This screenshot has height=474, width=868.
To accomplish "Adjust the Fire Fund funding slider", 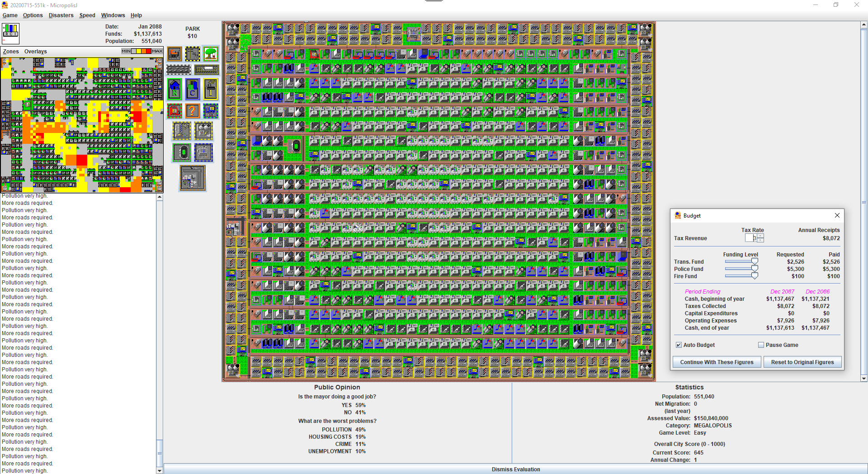I will 741,276.
